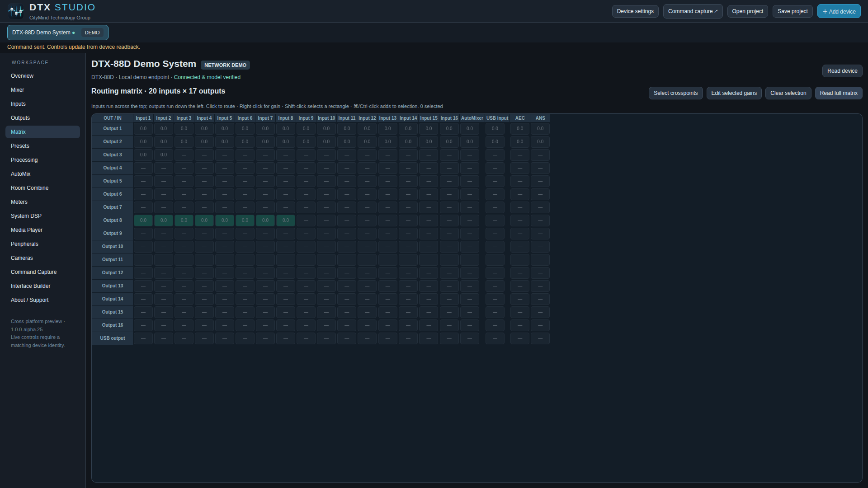This screenshot has height=488, width=868.
Task: Click the Output 16 row header
Action: tap(113, 325)
